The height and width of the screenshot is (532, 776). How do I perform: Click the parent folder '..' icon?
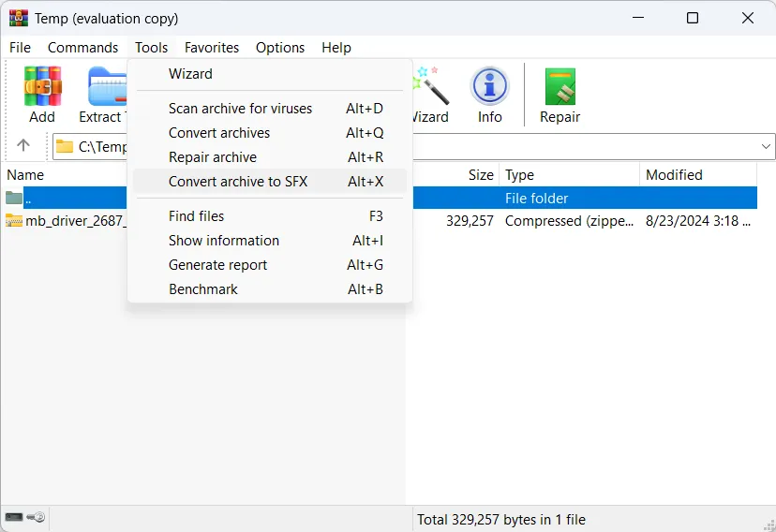pyautogui.click(x=14, y=198)
